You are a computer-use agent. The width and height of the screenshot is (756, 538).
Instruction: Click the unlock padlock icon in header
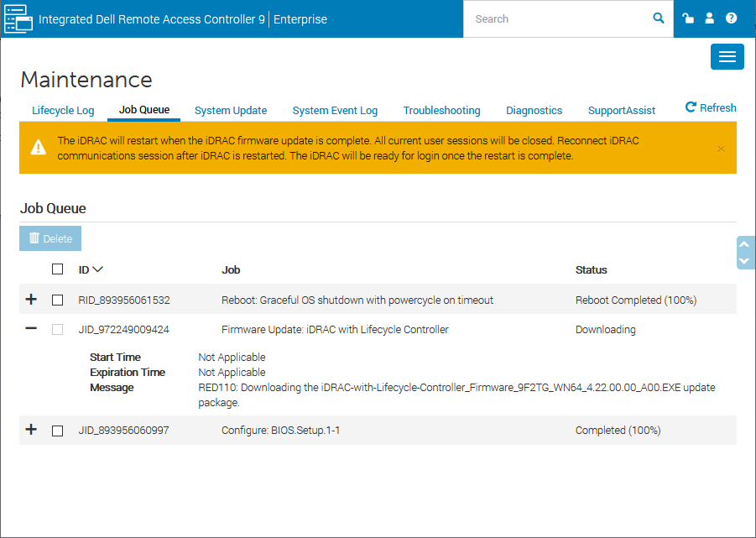pos(688,18)
